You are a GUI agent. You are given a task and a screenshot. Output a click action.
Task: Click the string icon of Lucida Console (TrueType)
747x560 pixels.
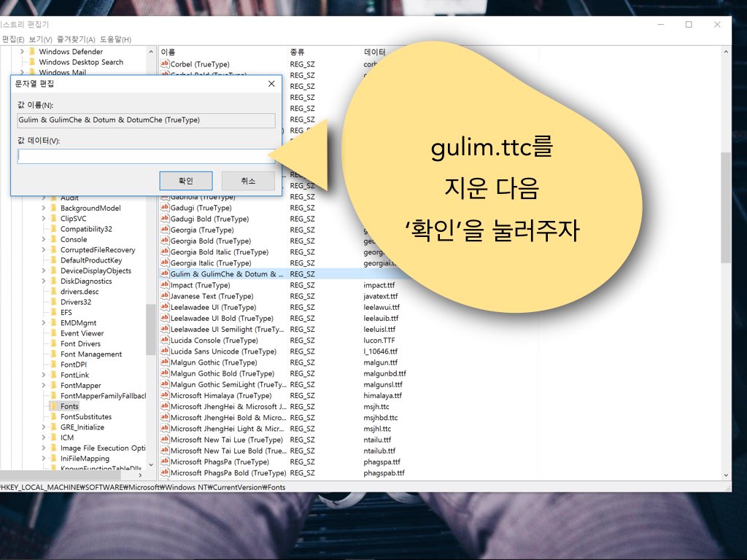(165, 340)
